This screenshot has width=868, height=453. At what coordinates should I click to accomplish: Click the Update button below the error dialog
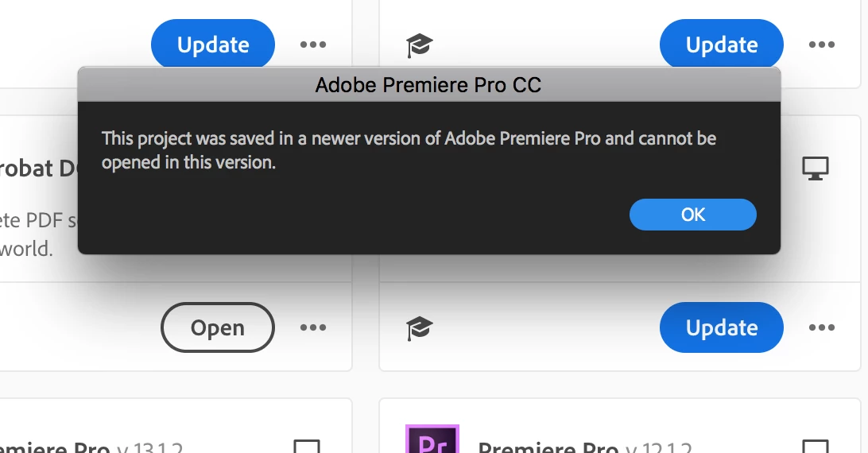(721, 327)
